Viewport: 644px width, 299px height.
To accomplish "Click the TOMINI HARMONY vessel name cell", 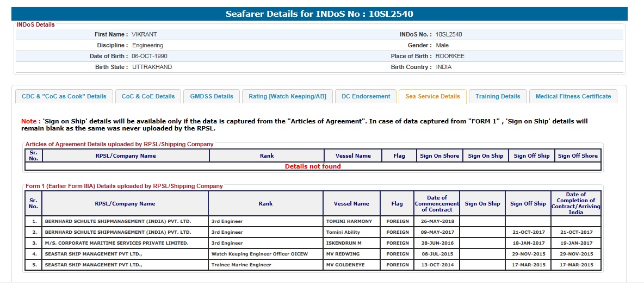I will [349, 221].
